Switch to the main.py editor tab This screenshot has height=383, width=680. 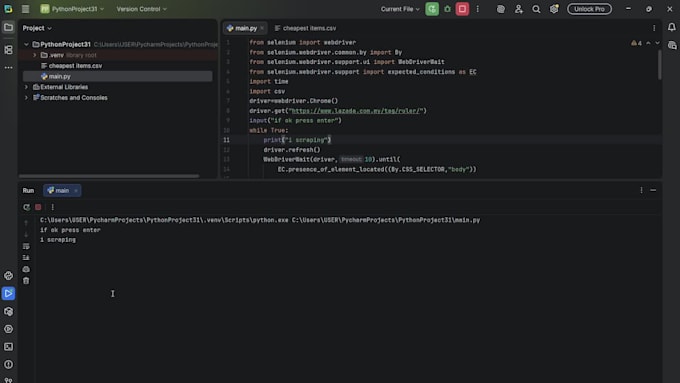(x=245, y=28)
